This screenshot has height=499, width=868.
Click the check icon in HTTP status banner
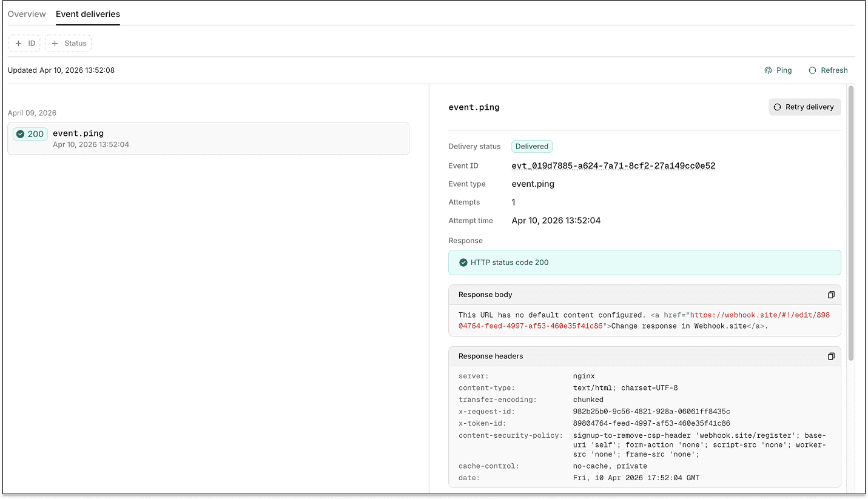[x=463, y=263]
